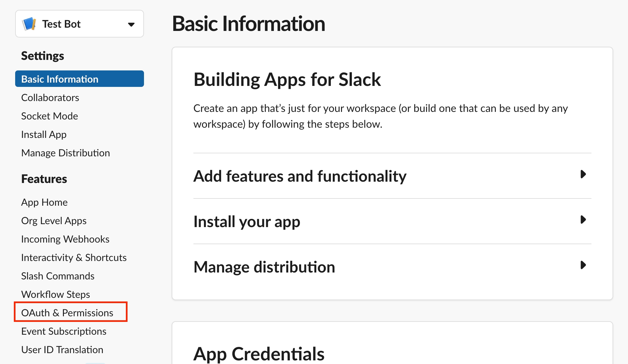Go to Interactivity & Shortcuts
628x364 pixels.
pyautogui.click(x=74, y=258)
